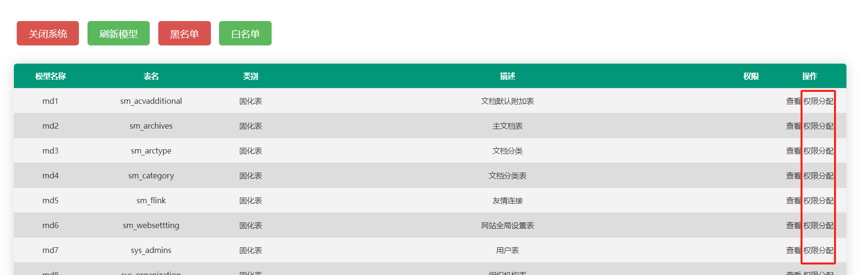Click 查看 in the sm_category row
This screenshot has width=868, height=275.
(x=793, y=176)
